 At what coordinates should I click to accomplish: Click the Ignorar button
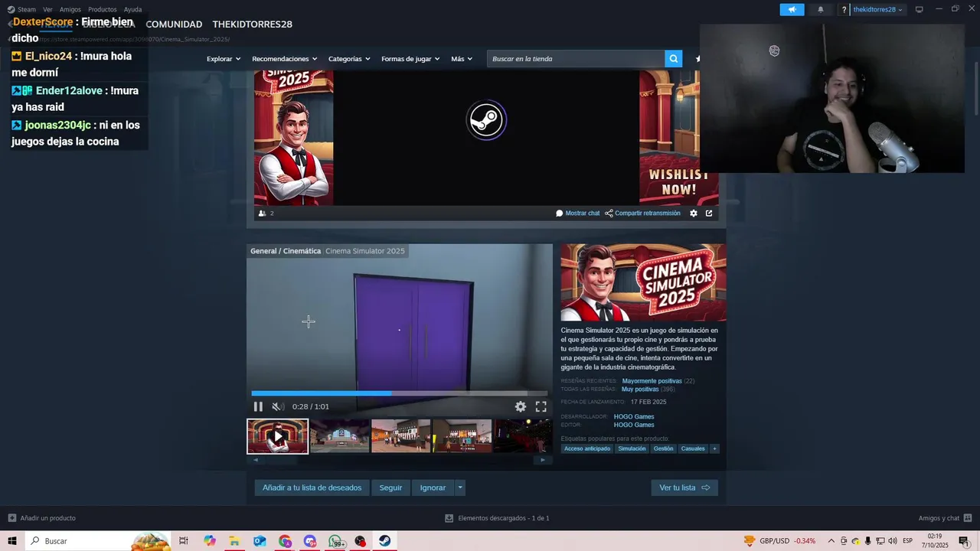tap(433, 487)
